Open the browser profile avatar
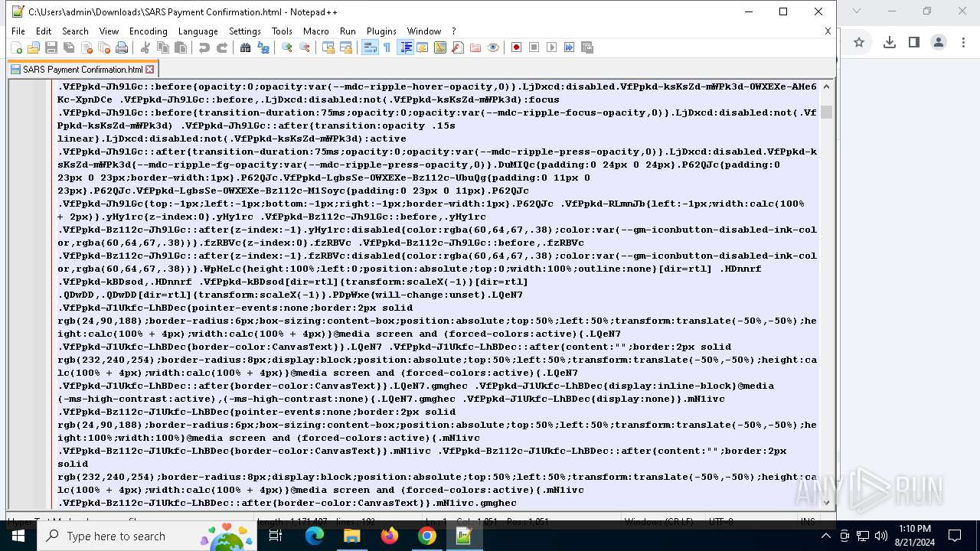Screen dimensions: 980x551 939,42
